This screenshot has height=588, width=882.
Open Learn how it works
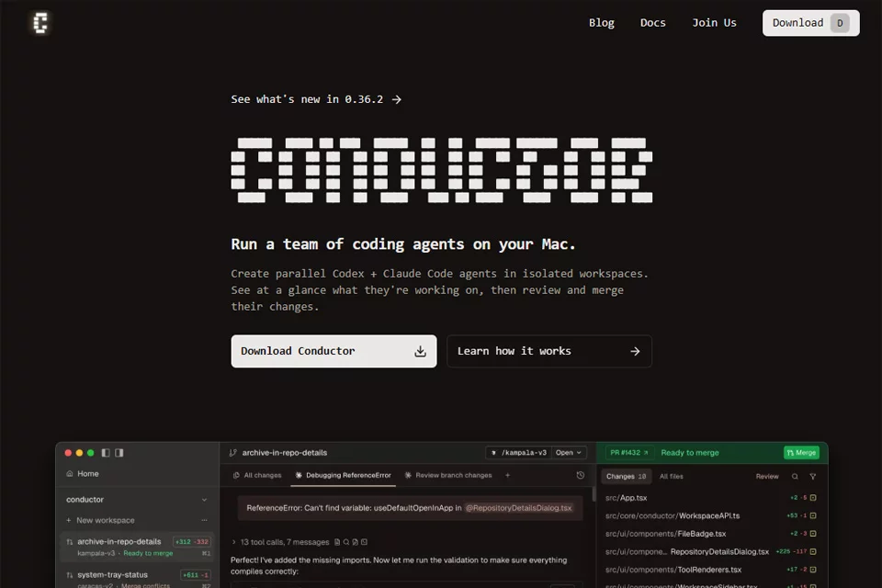click(x=549, y=351)
